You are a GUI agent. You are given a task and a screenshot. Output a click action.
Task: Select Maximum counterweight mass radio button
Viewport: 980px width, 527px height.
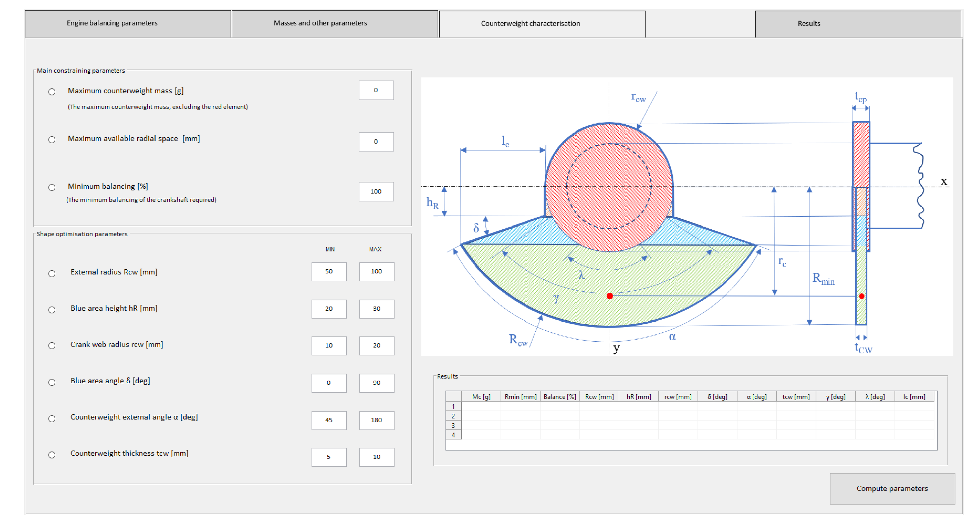pyautogui.click(x=52, y=92)
